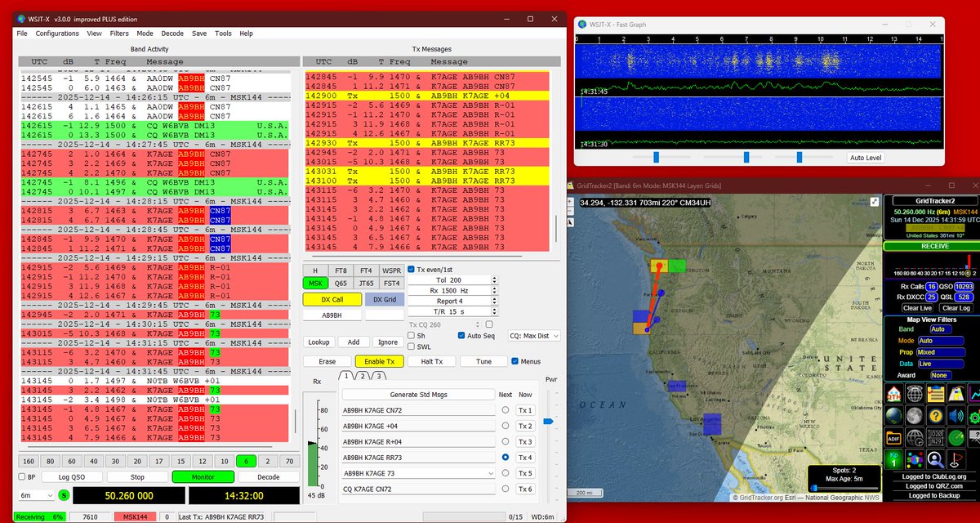
Task: Open the callsign lookup magnifier icon
Action: pyautogui.click(x=935, y=459)
